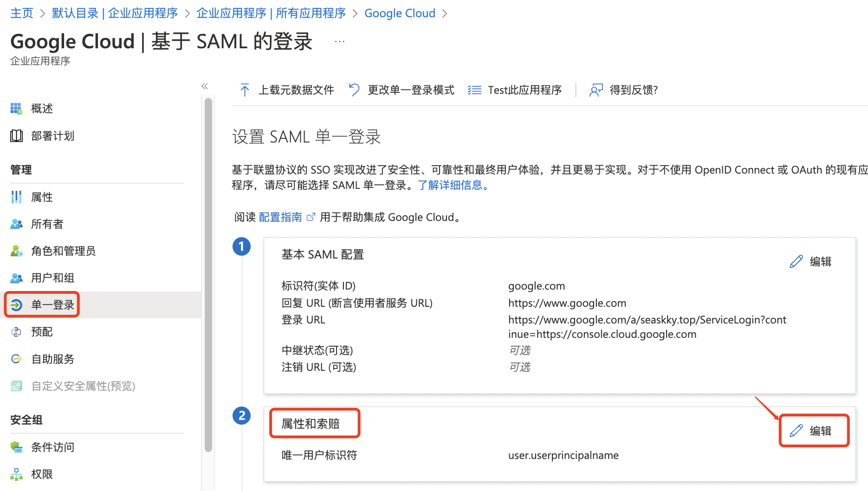Select the 所有者 people icon
The image size is (868, 491).
(16, 224)
